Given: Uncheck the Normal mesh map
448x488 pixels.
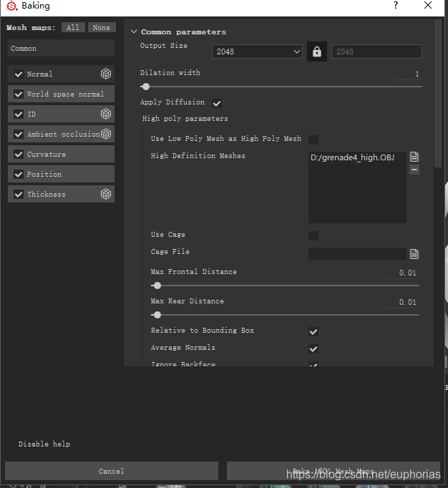Looking at the screenshot, I should click(x=19, y=74).
